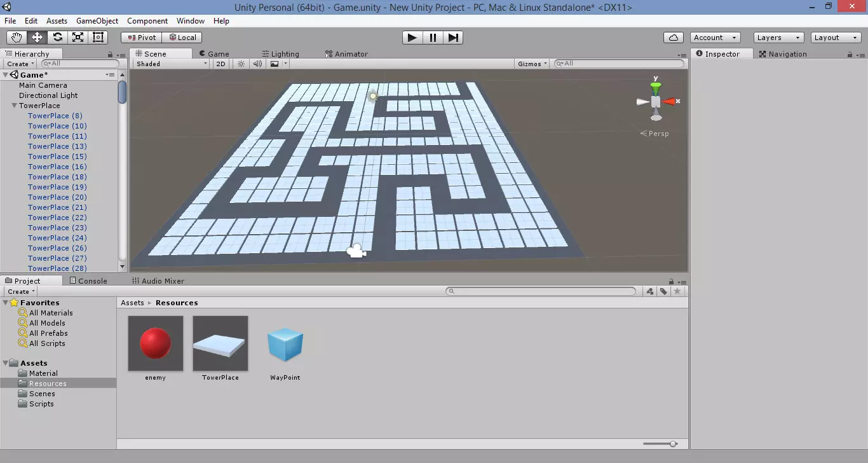Click the Step forward button
This screenshot has width=868, height=463.
pyautogui.click(x=453, y=38)
